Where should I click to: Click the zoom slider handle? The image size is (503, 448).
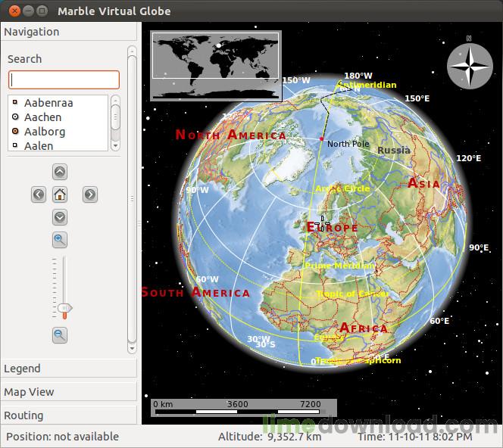coord(64,308)
